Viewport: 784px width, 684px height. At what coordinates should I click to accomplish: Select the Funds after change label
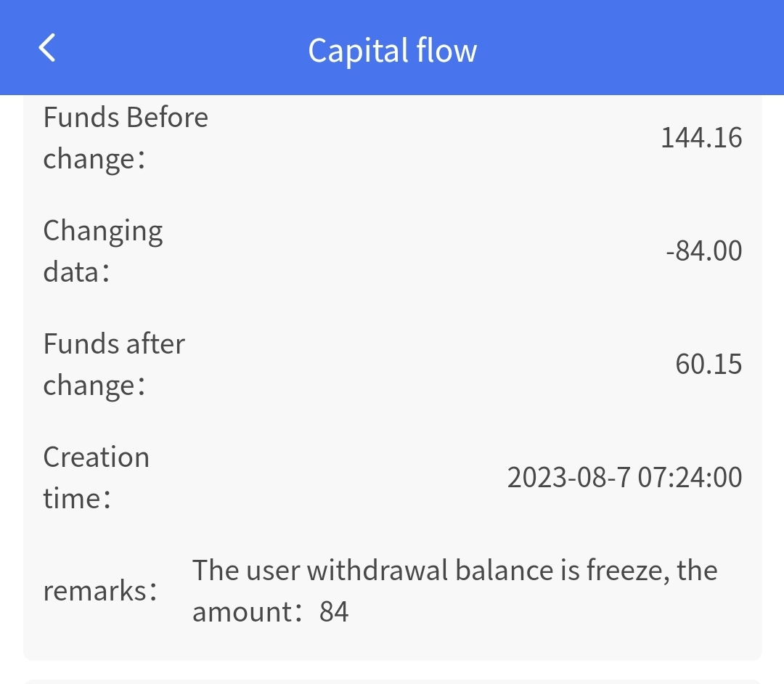pyautogui.click(x=114, y=364)
